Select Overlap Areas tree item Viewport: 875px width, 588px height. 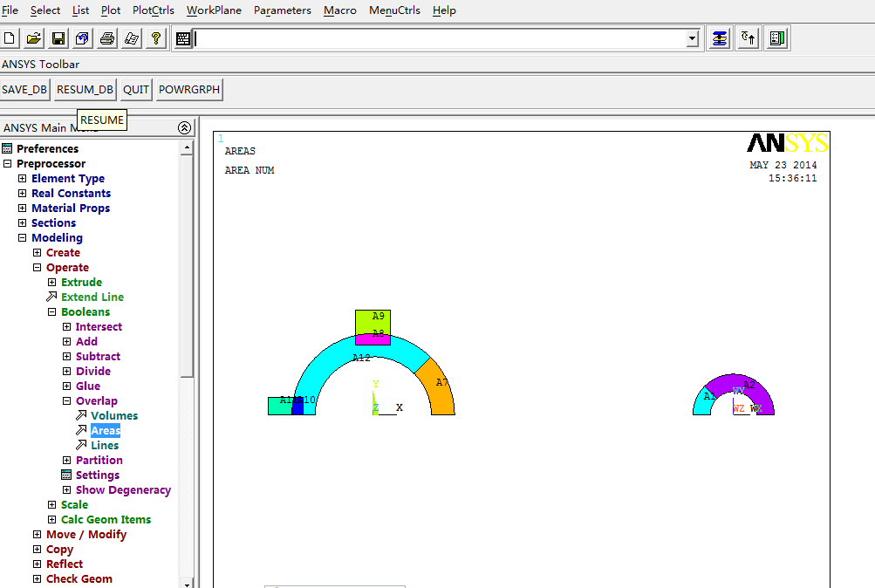pyautogui.click(x=106, y=430)
